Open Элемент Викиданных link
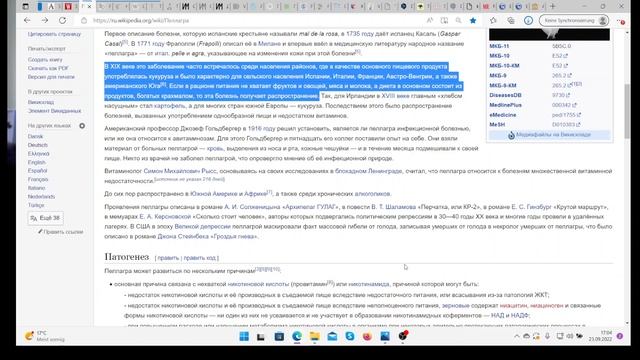Image resolution: width=640 pixels, height=360 pixels. (x=54, y=111)
